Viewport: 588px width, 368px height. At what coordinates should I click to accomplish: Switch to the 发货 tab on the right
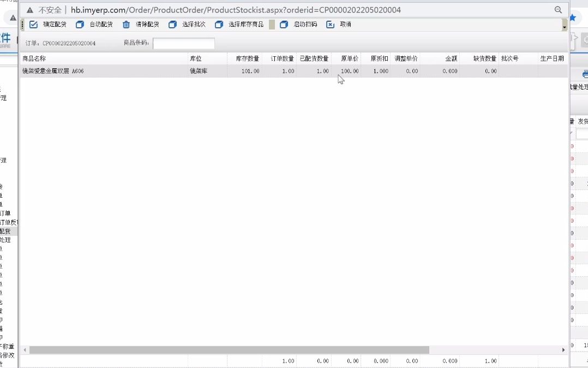(584, 121)
